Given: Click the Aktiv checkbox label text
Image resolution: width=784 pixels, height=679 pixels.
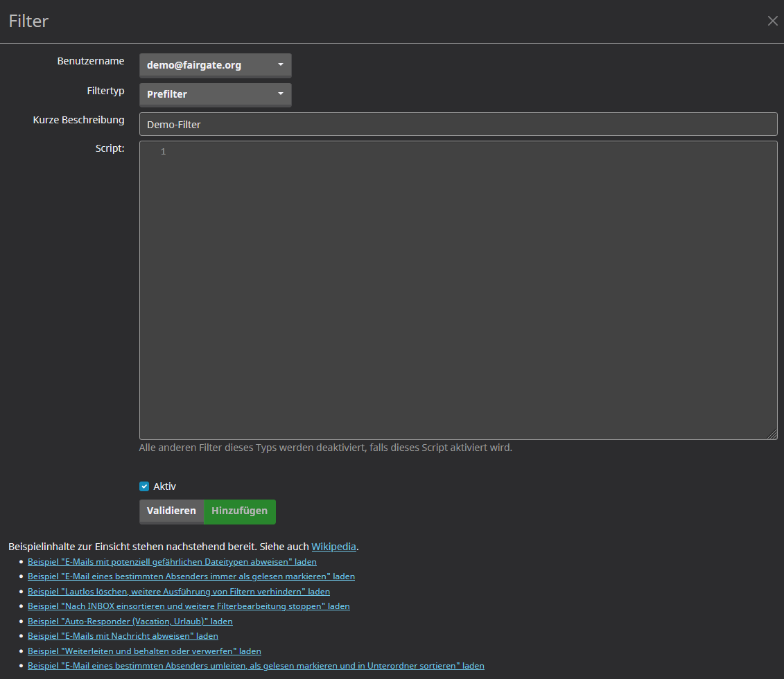Looking at the screenshot, I should (164, 486).
